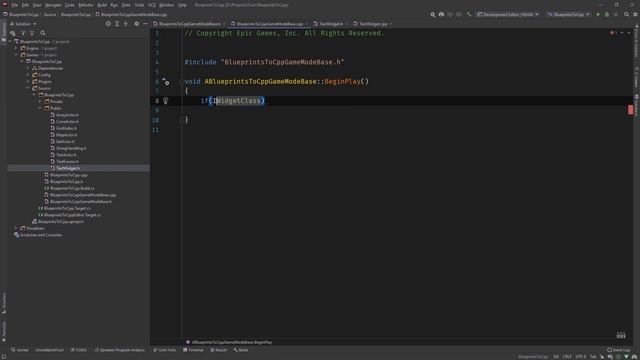Expand the Visualizers node
Image resolution: width=640 pixels, height=360 pixels.
(x=16, y=228)
